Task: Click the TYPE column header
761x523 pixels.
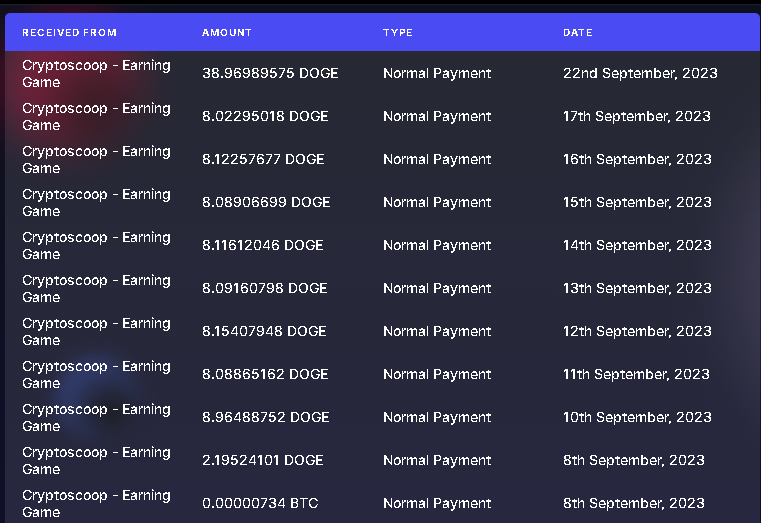Action: [398, 32]
